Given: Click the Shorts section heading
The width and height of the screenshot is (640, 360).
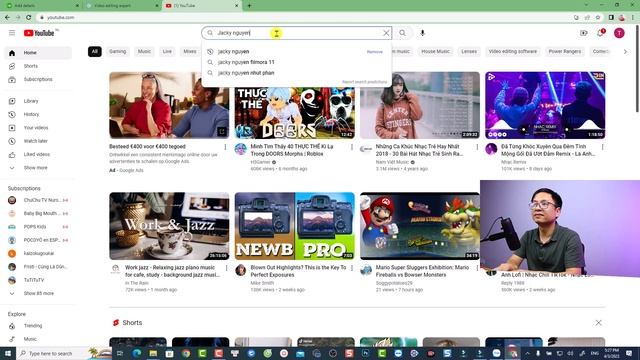Looking at the screenshot, I should click(x=132, y=323).
